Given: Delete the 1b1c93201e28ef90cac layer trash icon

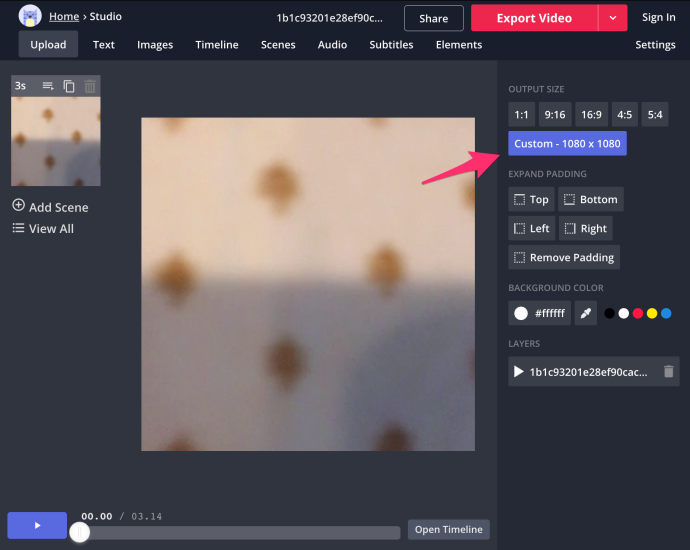Looking at the screenshot, I should coord(668,371).
